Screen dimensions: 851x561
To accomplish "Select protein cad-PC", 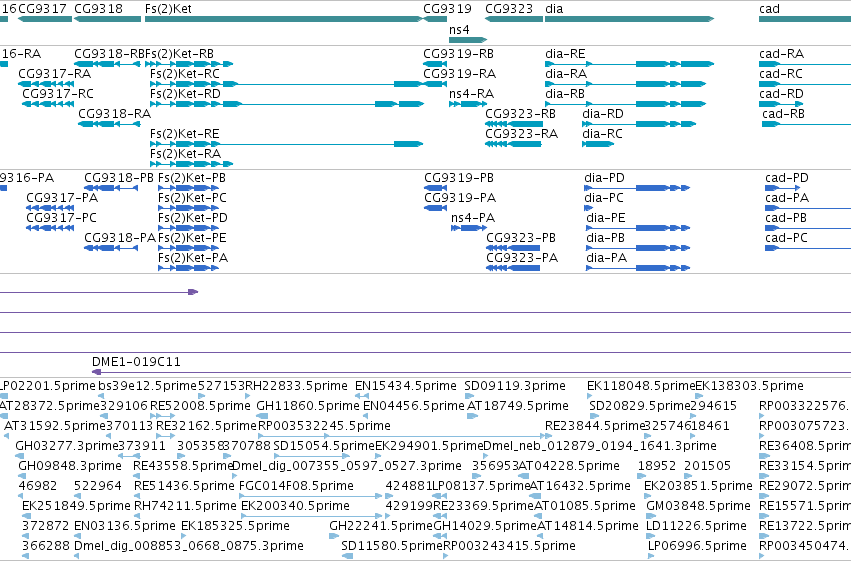I will (786, 238).
